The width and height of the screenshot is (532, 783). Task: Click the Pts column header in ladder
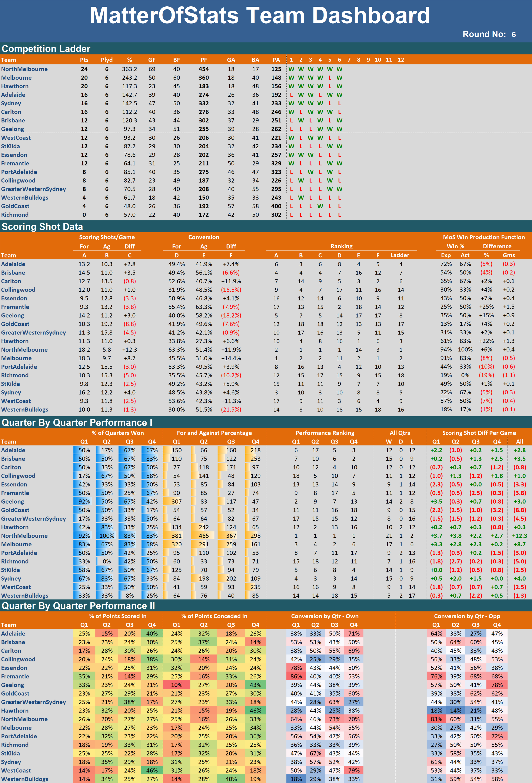(x=84, y=60)
